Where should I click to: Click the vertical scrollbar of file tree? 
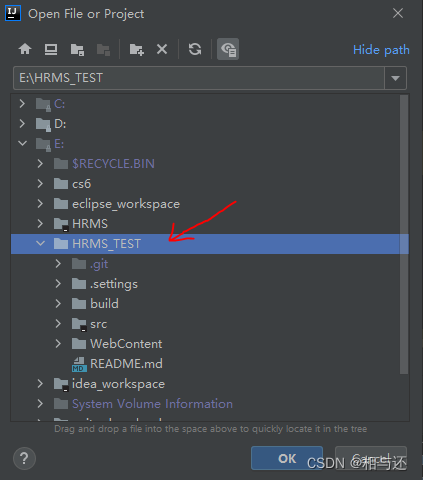(404, 234)
